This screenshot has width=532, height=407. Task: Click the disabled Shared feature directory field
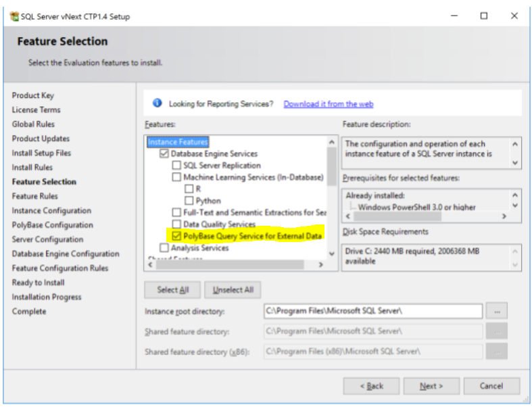pos(373,331)
